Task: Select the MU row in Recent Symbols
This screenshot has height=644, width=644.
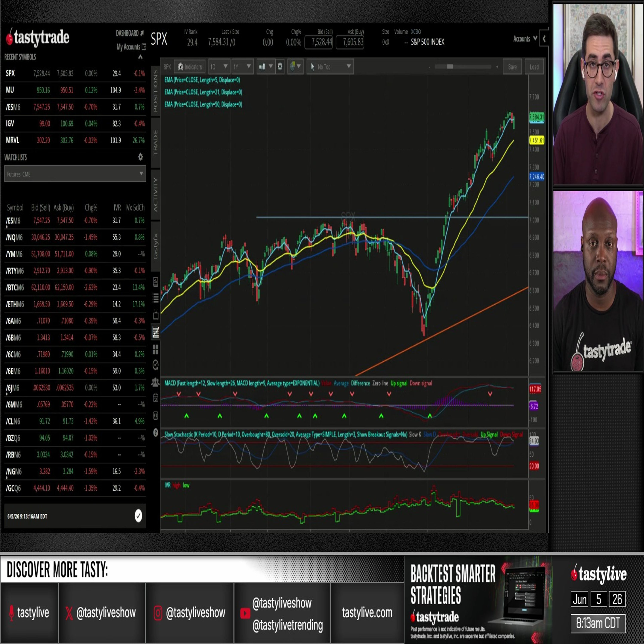Action: tap(75, 90)
